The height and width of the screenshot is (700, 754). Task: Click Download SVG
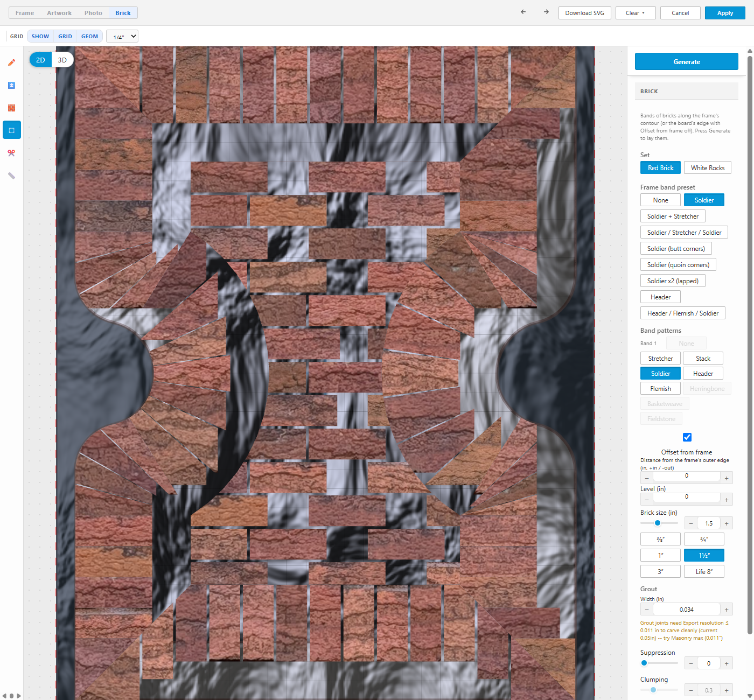tap(584, 13)
